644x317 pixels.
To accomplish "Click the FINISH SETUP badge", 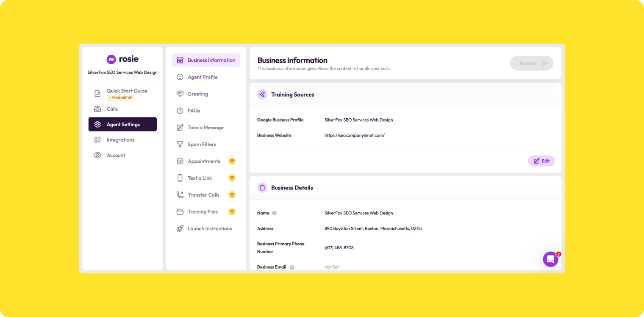I will (x=120, y=98).
